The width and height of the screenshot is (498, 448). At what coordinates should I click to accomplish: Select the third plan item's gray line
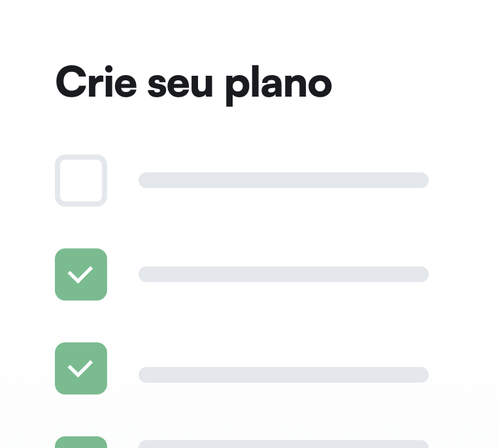click(x=284, y=375)
